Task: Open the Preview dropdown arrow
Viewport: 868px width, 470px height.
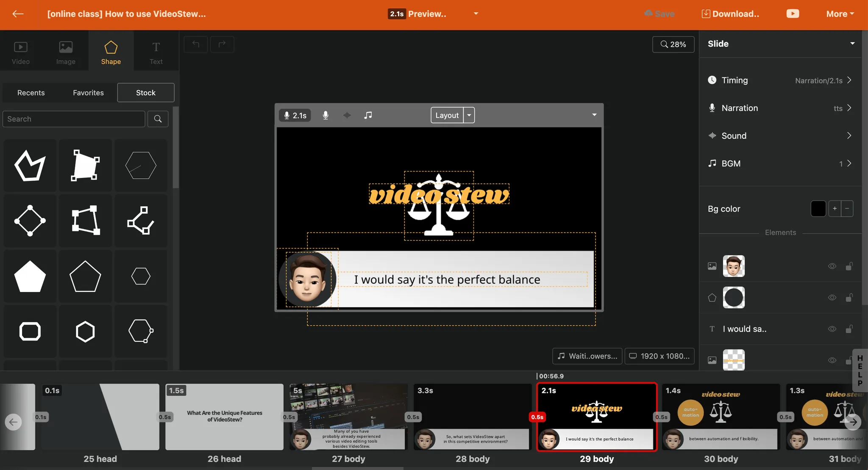Action: tap(476, 14)
